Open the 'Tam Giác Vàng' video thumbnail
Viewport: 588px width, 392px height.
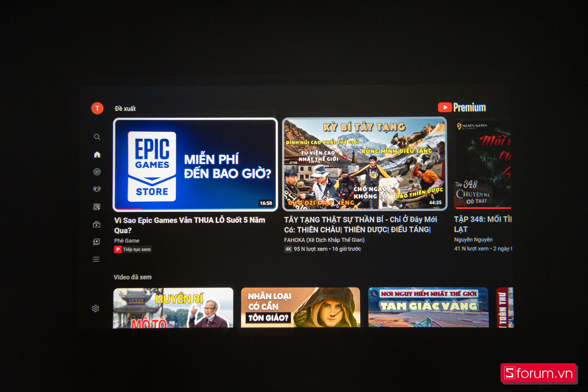(428, 307)
